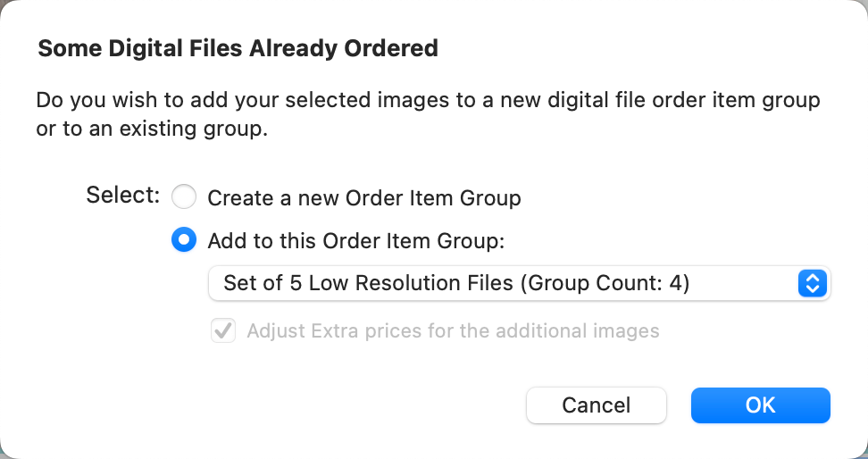Toggle the 'Adjust Extra prices' checkbox
868x459 pixels.
pyautogui.click(x=222, y=331)
